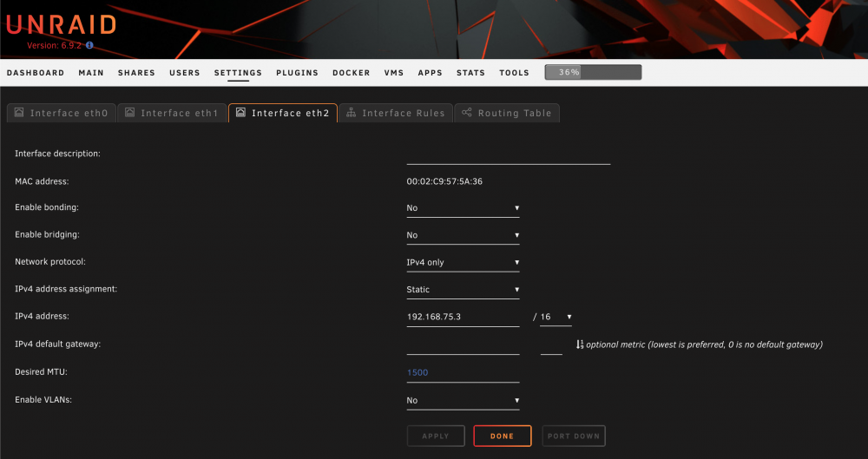The image size is (868, 459).
Task: Select the Interface eth2 tab
Action: coord(283,113)
